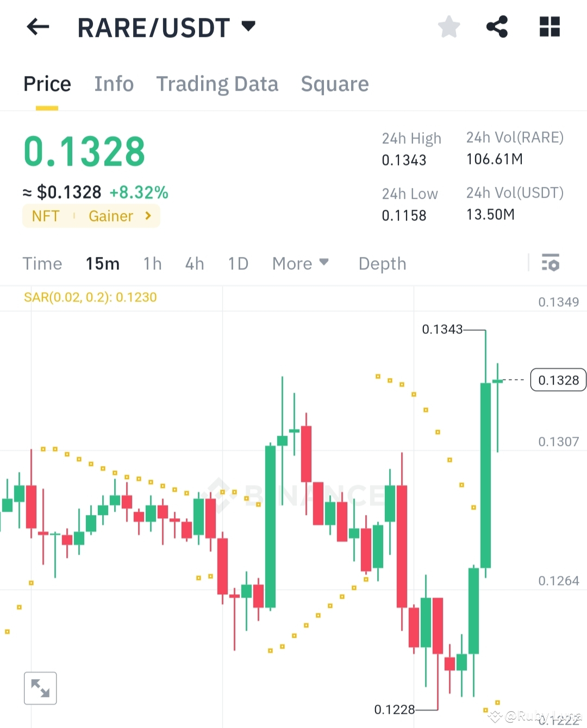
Task: Click the fullscreen expand icon on the chart
Action: [x=40, y=688]
